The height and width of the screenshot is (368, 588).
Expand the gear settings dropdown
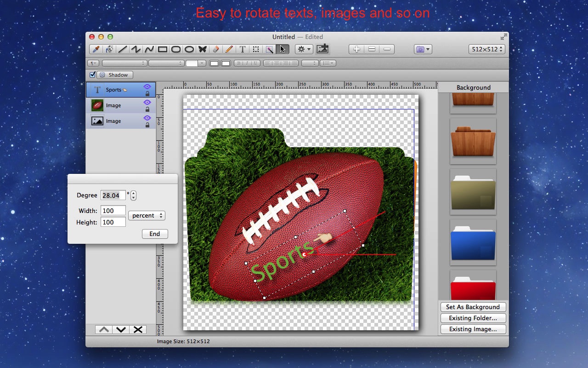304,49
